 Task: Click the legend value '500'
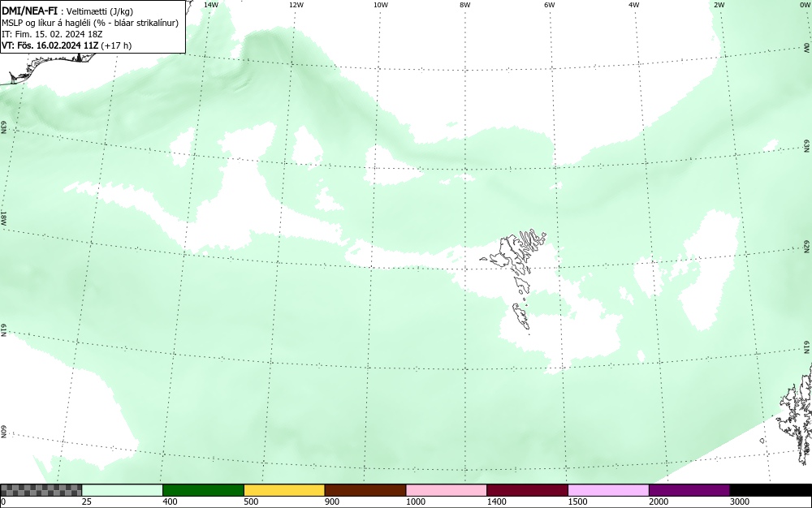pos(251,502)
